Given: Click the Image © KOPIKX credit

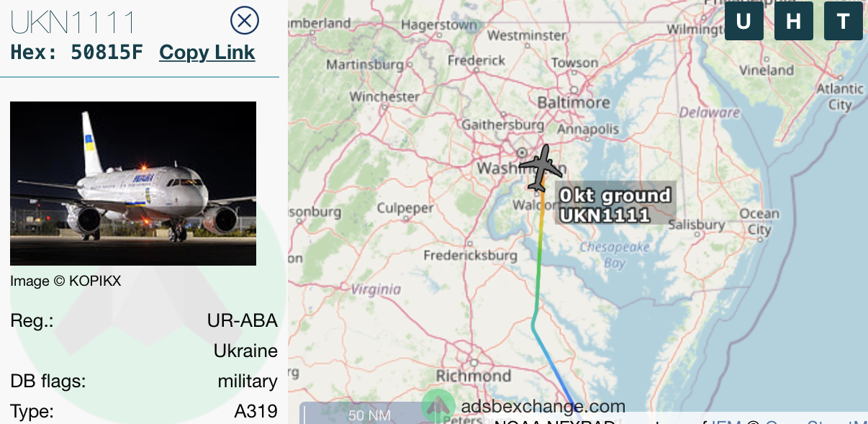Looking at the screenshot, I should pyautogui.click(x=65, y=281).
